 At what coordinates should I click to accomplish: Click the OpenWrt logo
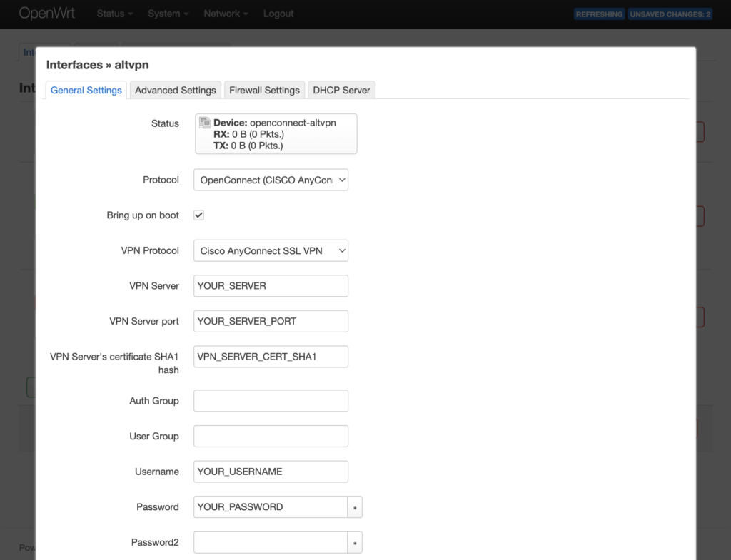46,14
